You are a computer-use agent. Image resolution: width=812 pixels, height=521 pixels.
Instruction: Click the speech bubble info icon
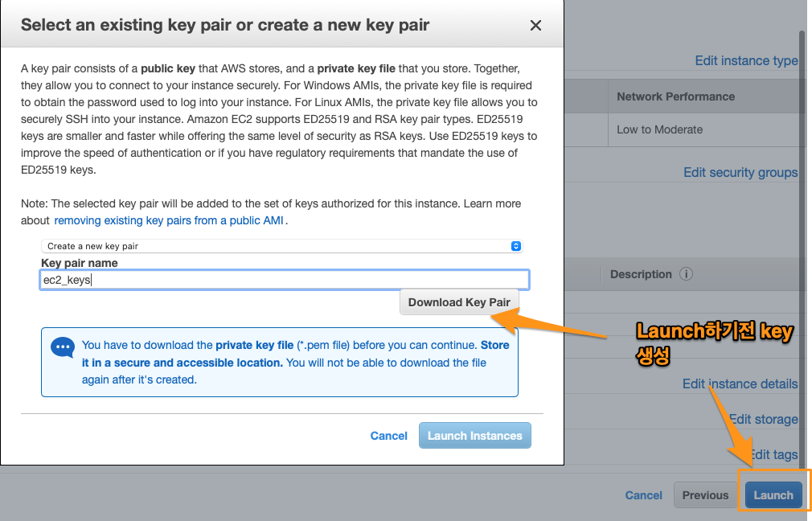click(62, 347)
